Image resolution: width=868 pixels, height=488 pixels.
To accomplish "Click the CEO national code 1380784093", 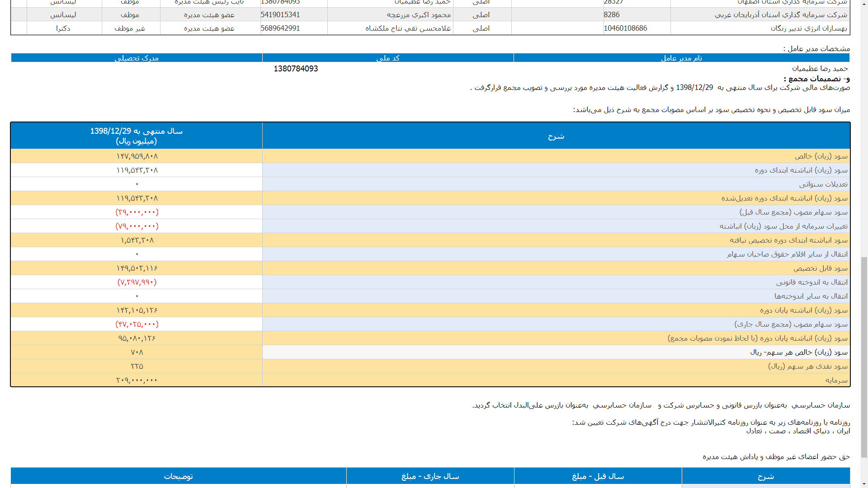I will pyautogui.click(x=296, y=69).
